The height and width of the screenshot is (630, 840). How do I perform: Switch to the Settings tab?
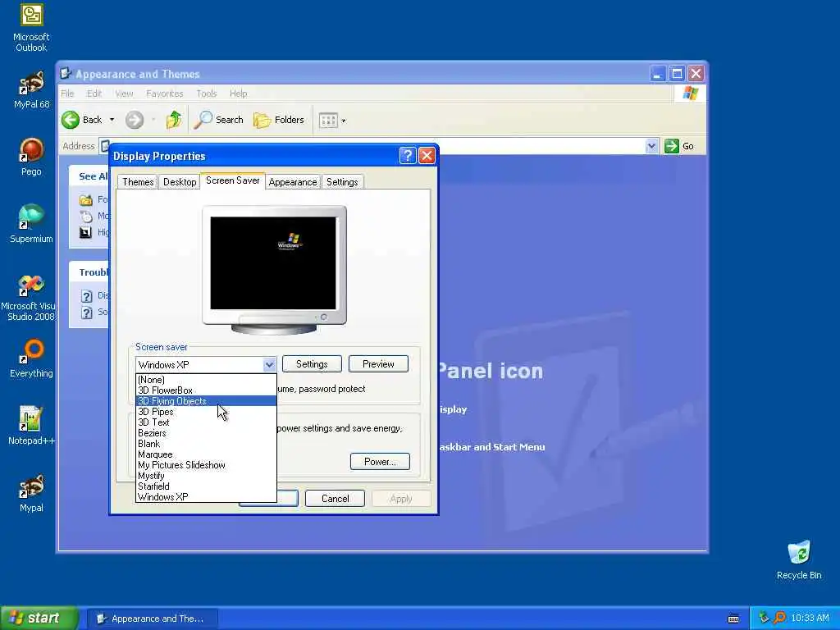(342, 182)
